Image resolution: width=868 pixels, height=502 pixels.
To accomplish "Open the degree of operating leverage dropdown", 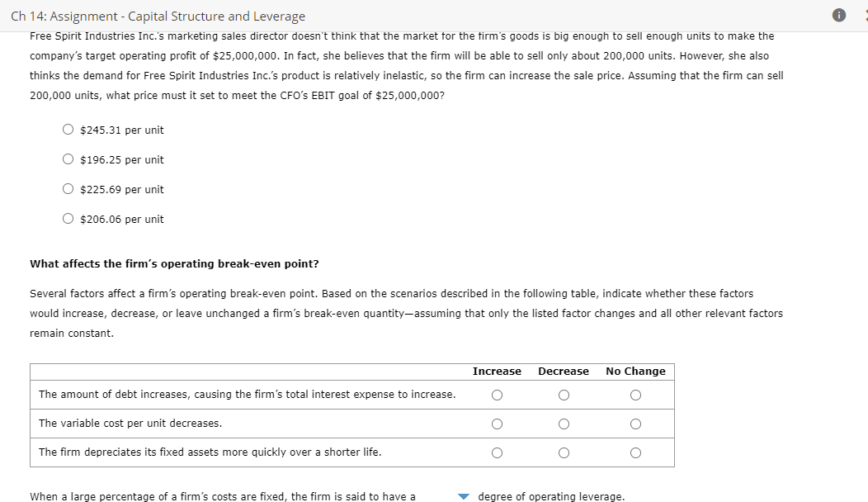I will coord(463,496).
